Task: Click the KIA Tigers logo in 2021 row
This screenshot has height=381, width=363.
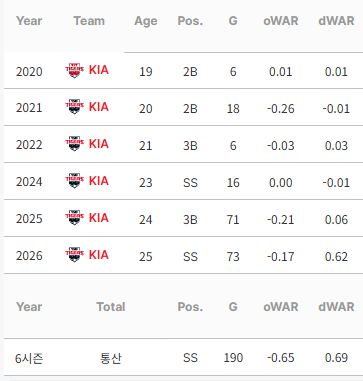Action: click(74, 107)
